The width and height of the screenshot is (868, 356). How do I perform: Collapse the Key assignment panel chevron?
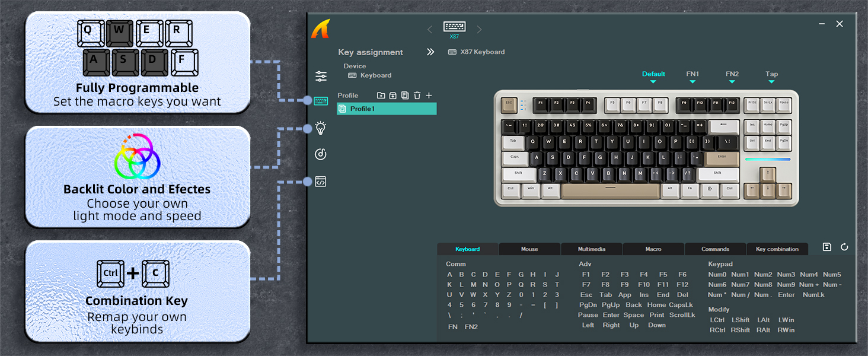click(430, 52)
